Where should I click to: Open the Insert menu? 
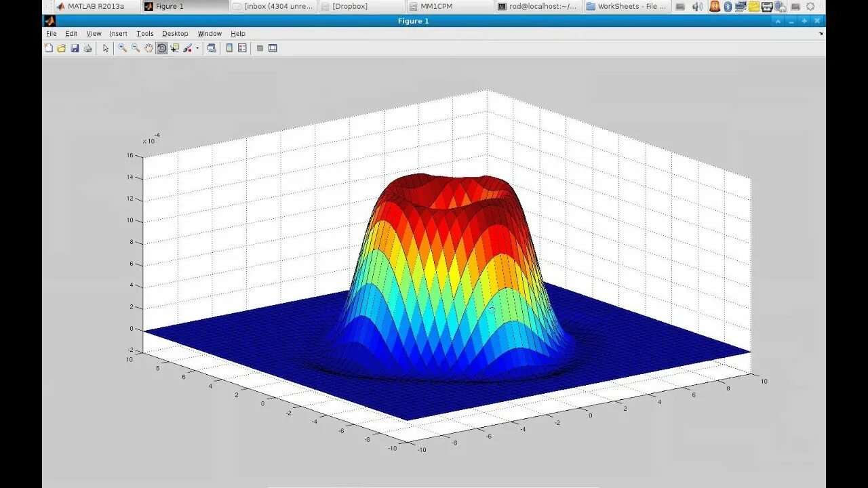pos(119,33)
